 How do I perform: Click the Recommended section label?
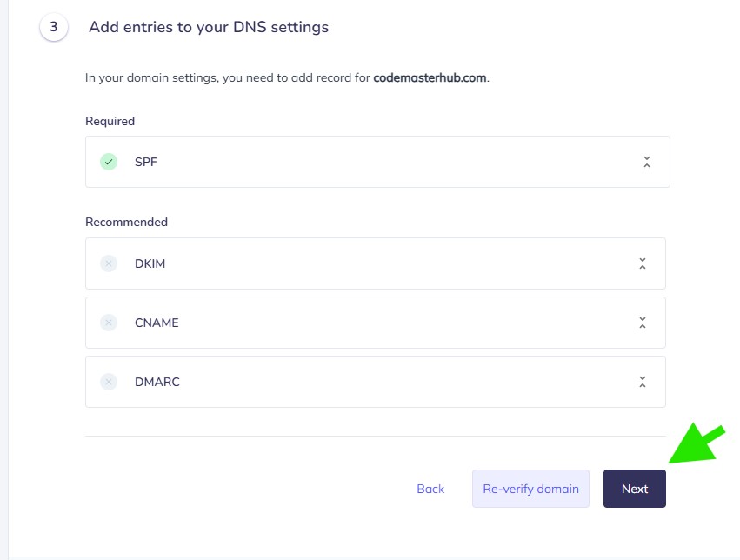point(126,222)
